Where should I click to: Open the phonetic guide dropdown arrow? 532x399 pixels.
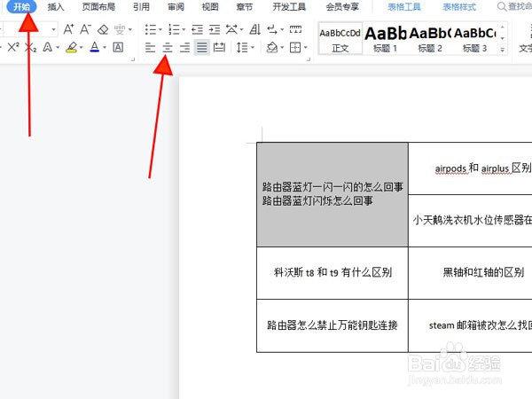[x=130, y=30]
